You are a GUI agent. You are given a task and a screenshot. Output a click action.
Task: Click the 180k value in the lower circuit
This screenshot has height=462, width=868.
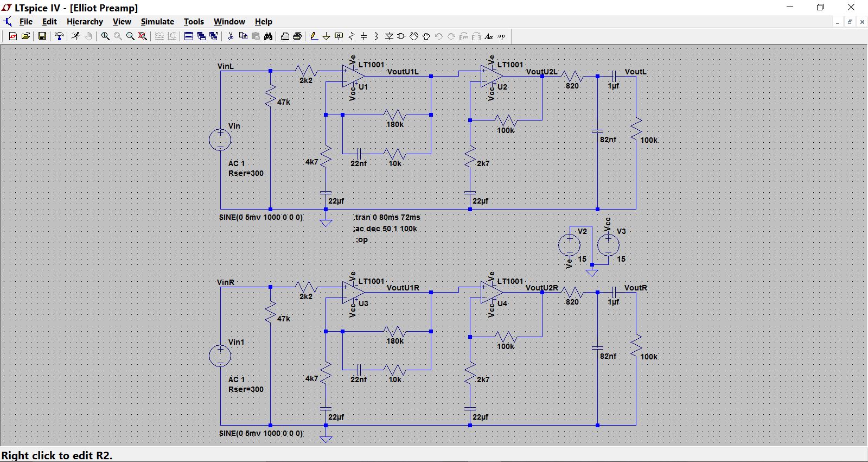(395, 341)
